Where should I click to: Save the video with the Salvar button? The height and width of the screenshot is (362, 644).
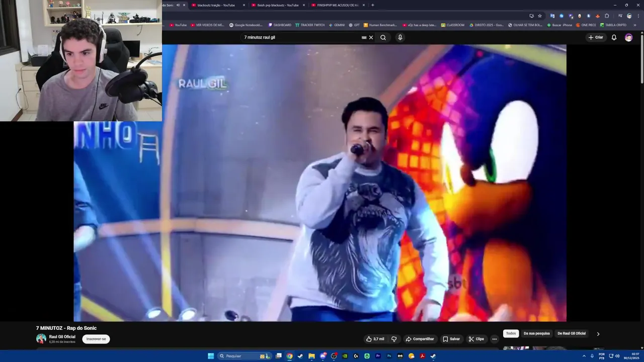[451, 339]
